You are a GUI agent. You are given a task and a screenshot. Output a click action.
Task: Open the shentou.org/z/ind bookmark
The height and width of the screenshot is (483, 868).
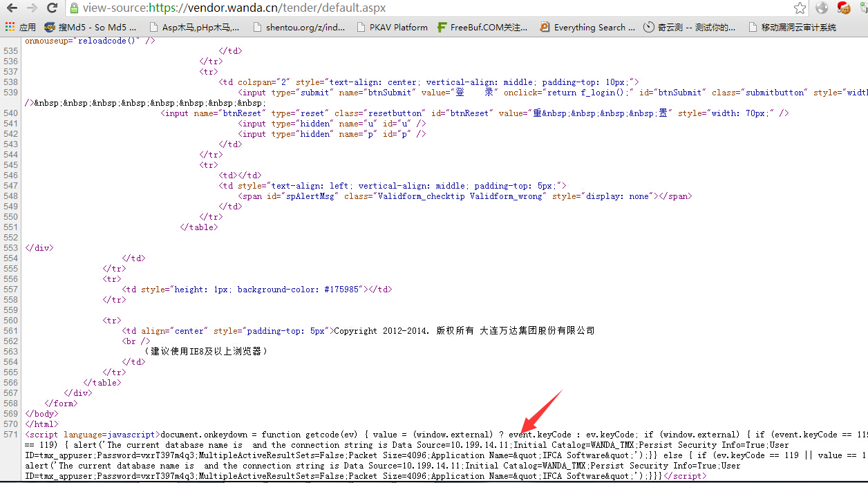click(x=299, y=28)
